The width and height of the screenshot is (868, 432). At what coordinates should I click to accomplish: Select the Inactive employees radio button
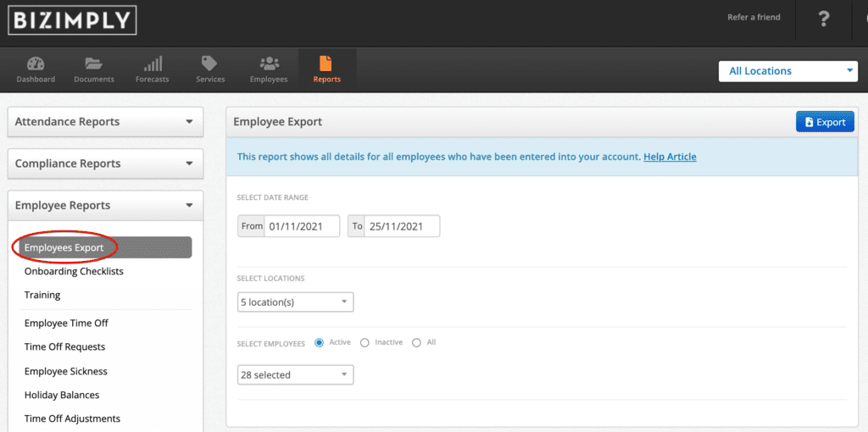tap(364, 343)
